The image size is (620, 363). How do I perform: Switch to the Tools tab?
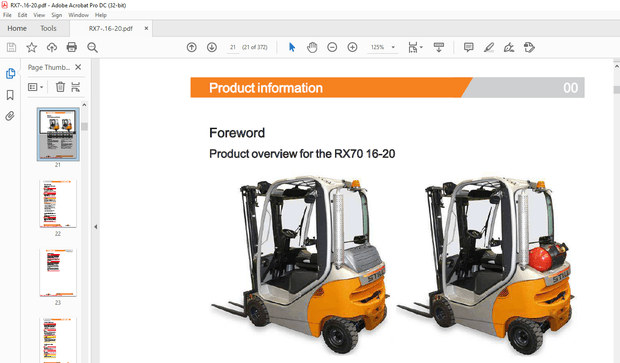(x=48, y=28)
